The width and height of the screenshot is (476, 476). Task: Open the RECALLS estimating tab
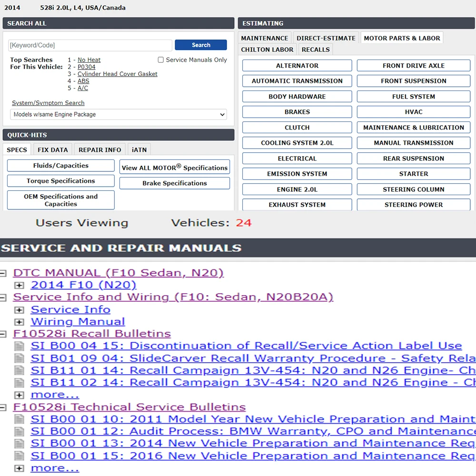pos(316,50)
